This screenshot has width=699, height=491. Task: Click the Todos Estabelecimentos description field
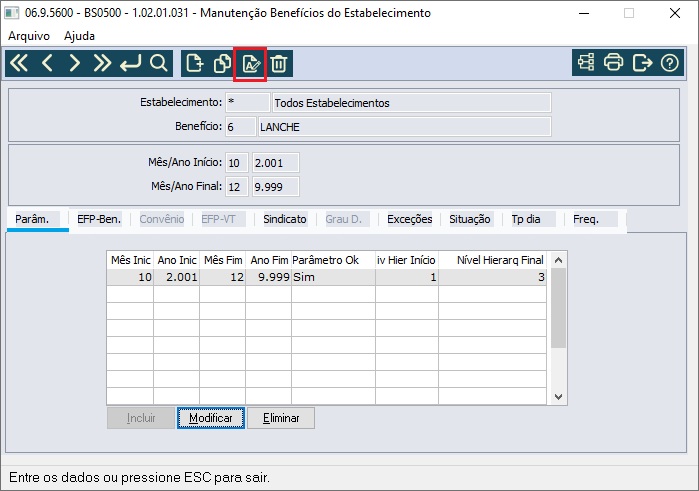pos(411,103)
